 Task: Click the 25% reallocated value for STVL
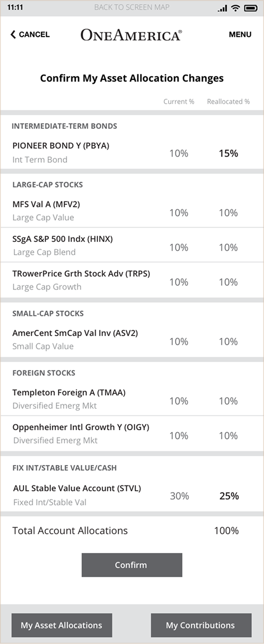point(229,496)
